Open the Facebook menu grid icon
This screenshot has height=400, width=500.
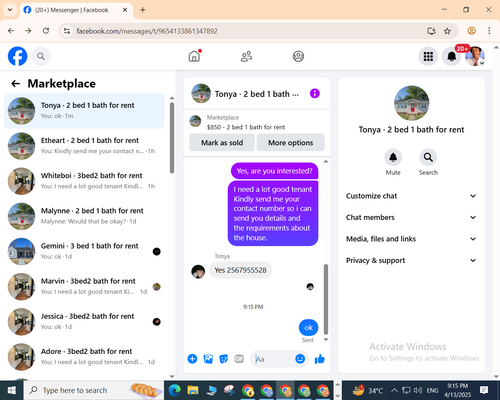(428, 56)
